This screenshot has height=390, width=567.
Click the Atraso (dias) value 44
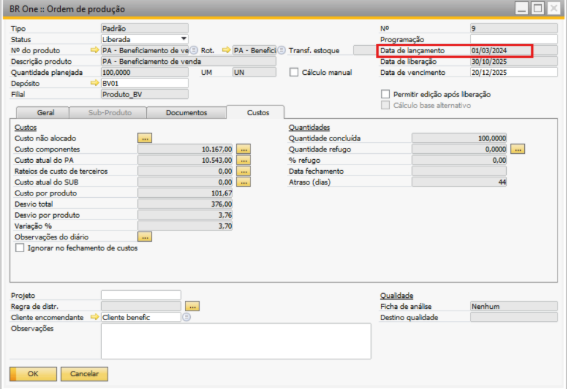[x=459, y=182]
